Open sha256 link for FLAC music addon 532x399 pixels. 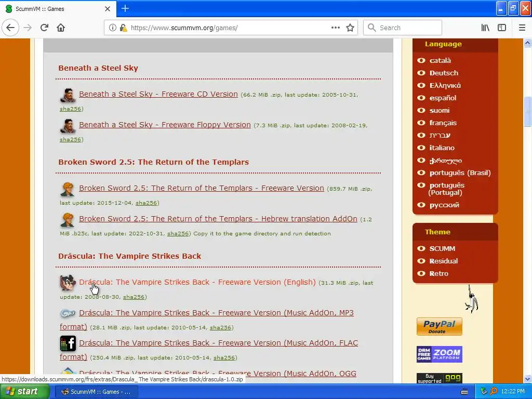[x=224, y=357]
